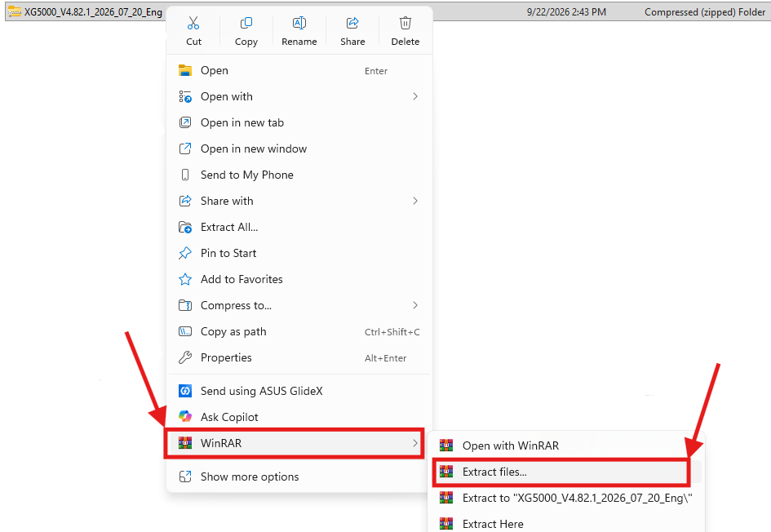Click the Open in new window icon

coord(185,149)
